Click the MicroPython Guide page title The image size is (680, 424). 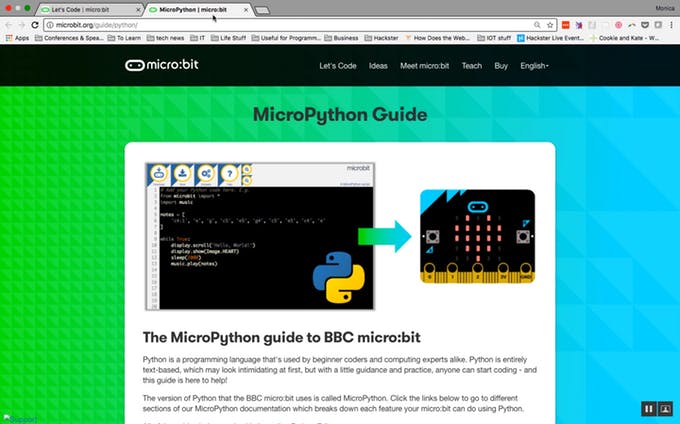[340, 114]
